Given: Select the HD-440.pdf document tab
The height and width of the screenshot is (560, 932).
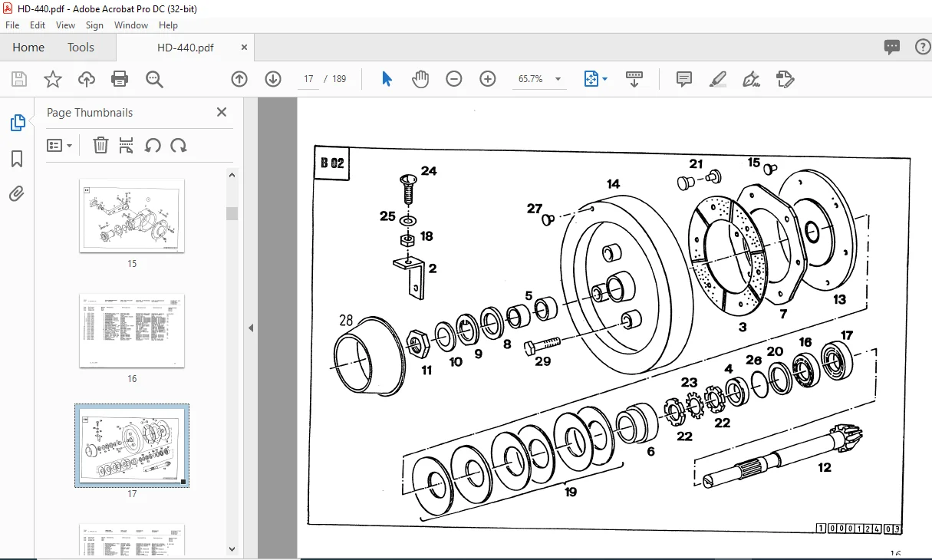Looking at the screenshot, I should point(186,48).
